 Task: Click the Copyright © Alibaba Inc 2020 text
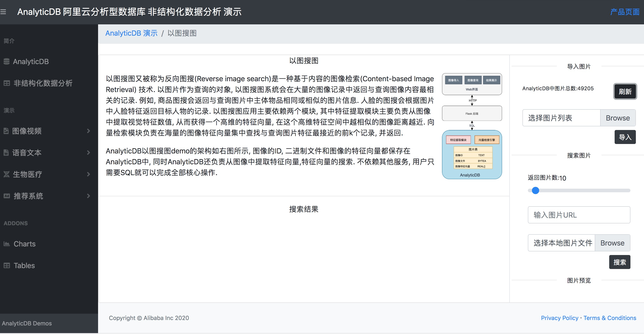coord(149,318)
